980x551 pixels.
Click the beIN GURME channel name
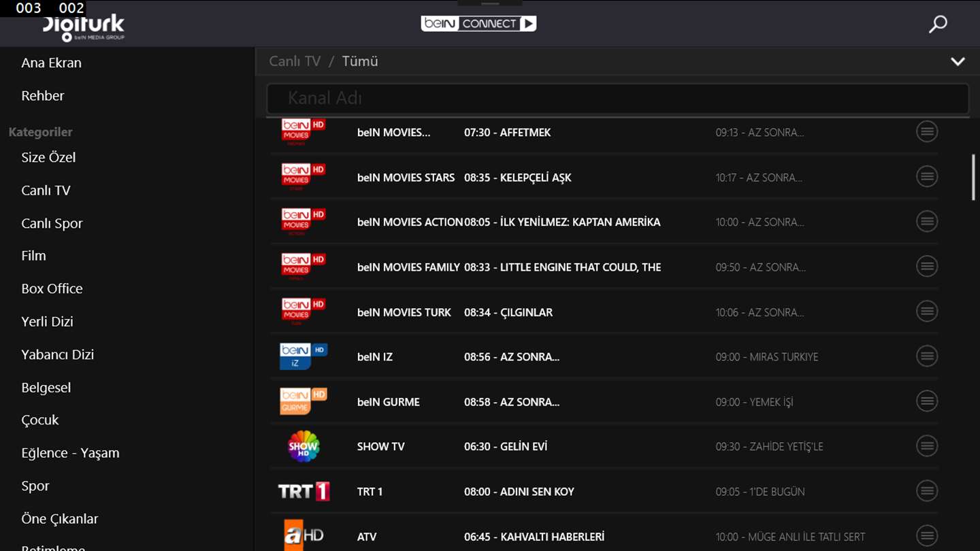coord(388,402)
